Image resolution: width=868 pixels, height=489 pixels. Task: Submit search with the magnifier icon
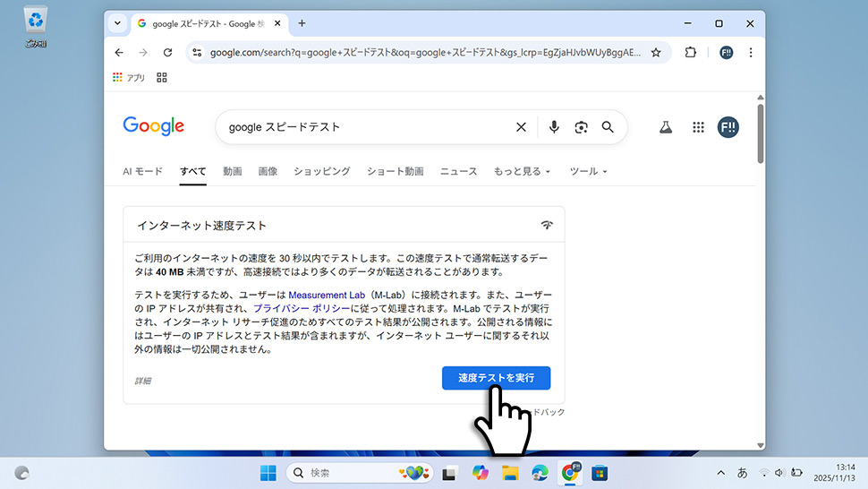tap(608, 127)
